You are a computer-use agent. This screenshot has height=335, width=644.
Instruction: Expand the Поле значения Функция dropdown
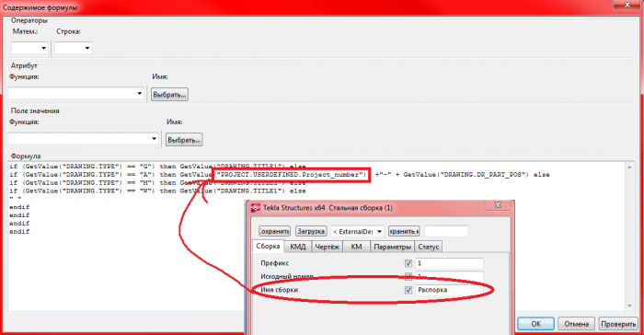click(x=84, y=139)
